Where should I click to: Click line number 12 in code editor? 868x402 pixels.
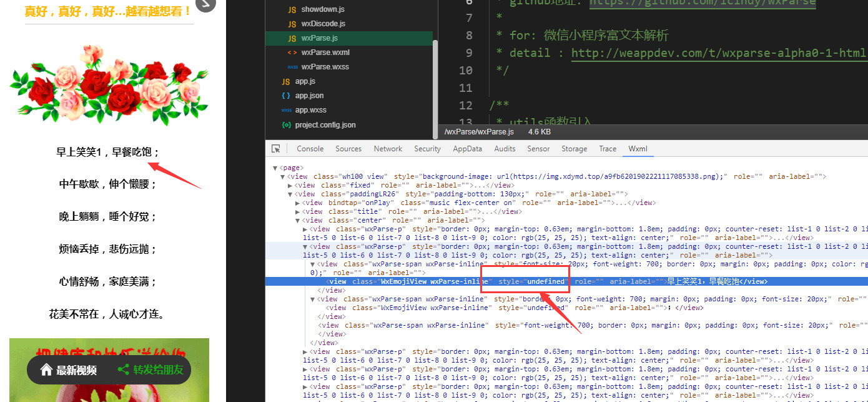465,105
